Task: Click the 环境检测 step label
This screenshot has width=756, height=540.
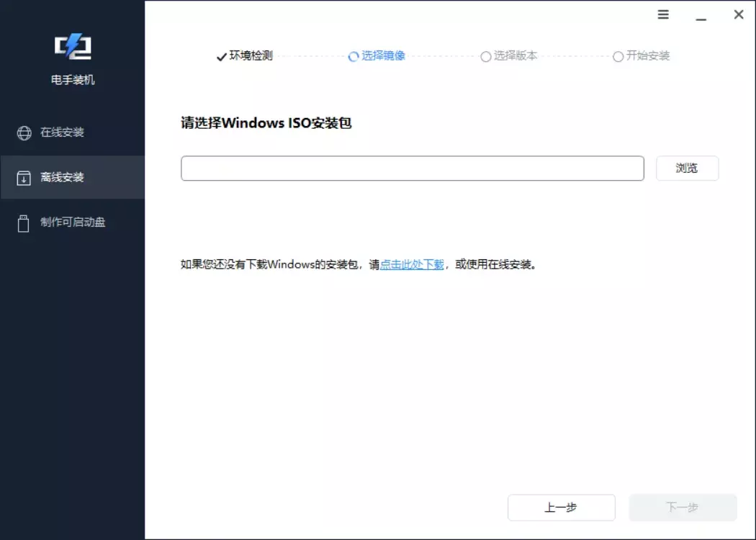Action: pyautogui.click(x=251, y=55)
